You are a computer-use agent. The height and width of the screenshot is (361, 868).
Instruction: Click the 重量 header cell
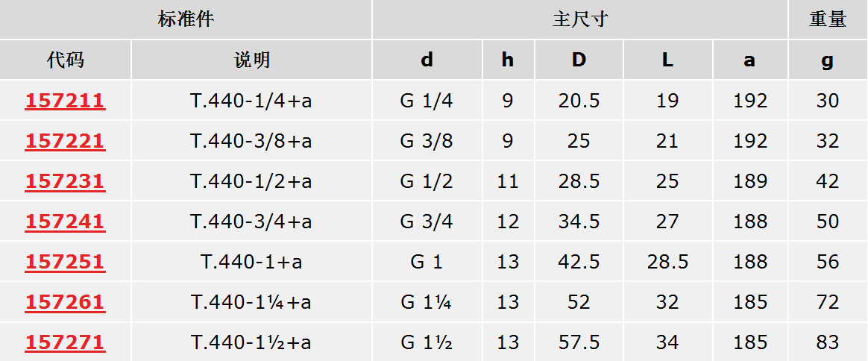coord(828,19)
